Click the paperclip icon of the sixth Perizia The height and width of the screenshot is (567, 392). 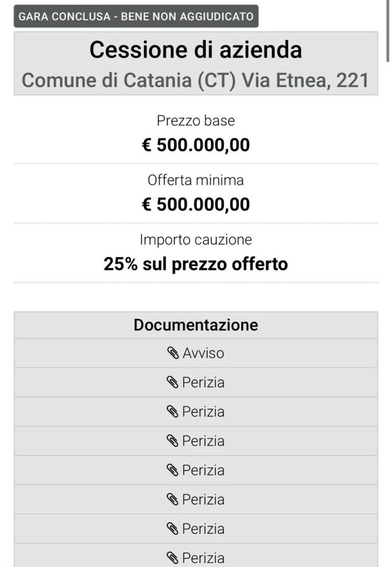(x=173, y=529)
